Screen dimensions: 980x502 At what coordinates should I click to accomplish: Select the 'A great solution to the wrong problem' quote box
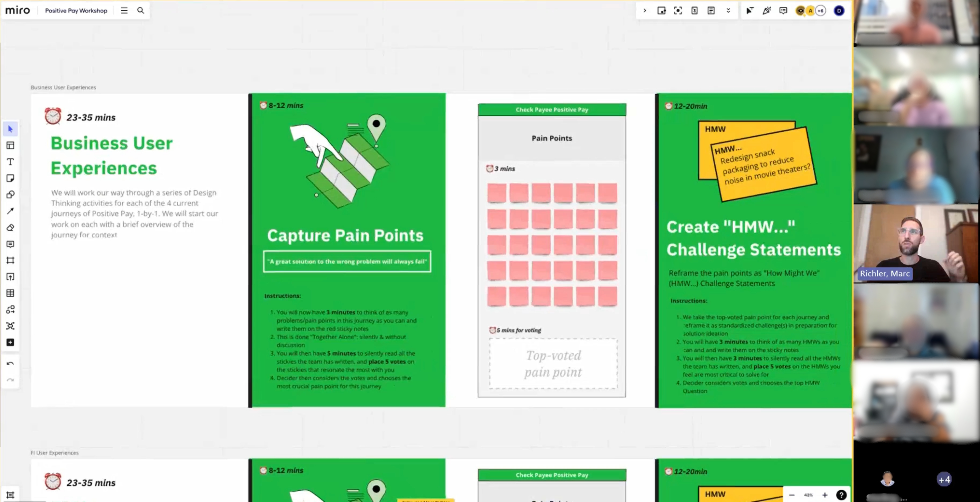(x=347, y=262)
